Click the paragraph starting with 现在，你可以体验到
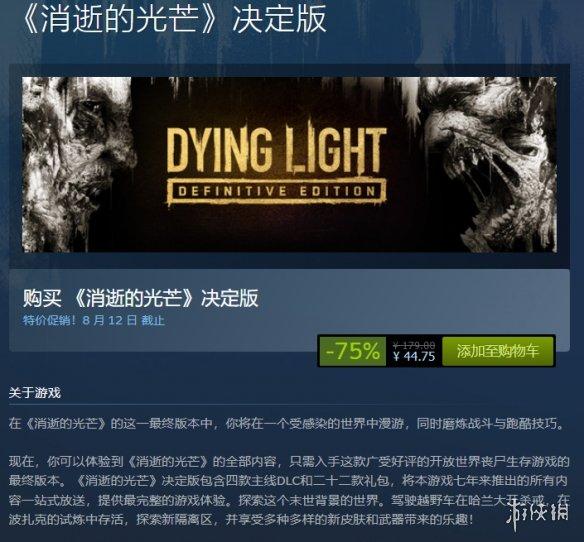This screenshot has height=542, width=584. [289, 490]
